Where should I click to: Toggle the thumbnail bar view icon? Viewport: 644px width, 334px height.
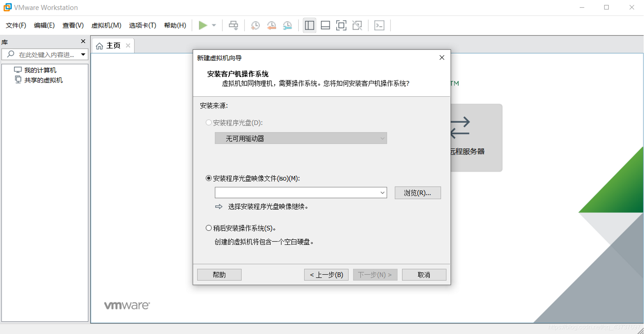tap(325, 25)
